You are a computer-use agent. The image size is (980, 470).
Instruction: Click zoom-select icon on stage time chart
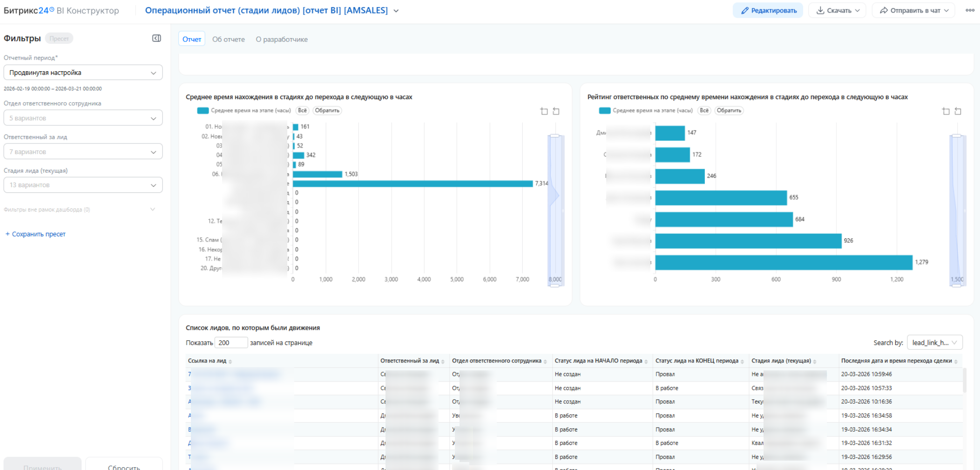544,111
